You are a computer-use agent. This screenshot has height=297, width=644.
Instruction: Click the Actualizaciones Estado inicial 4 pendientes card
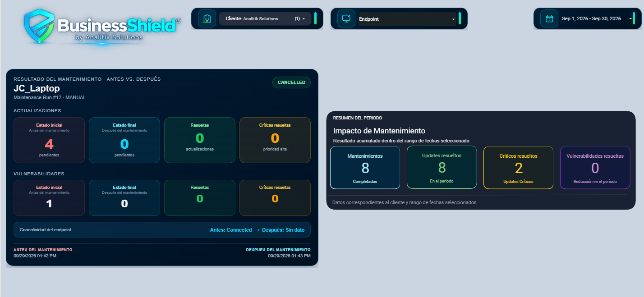click(x=49, y=140)
